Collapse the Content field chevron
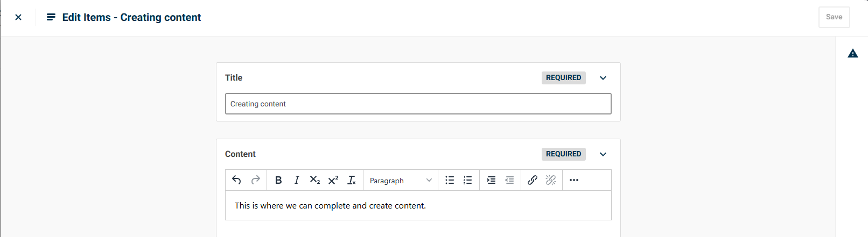 [x=603, y=154]
